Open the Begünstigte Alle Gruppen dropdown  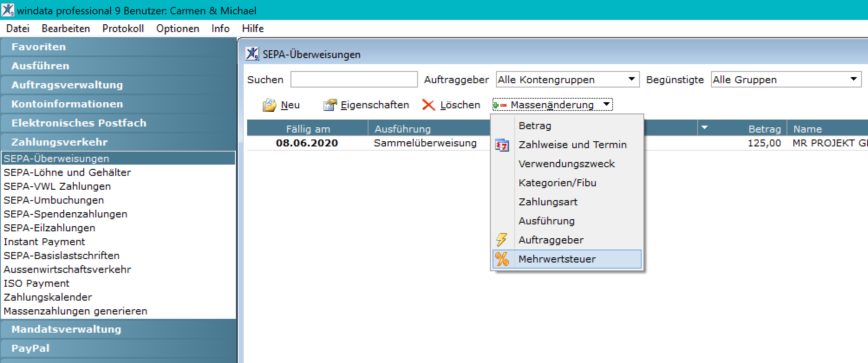(x=786, y=80)
